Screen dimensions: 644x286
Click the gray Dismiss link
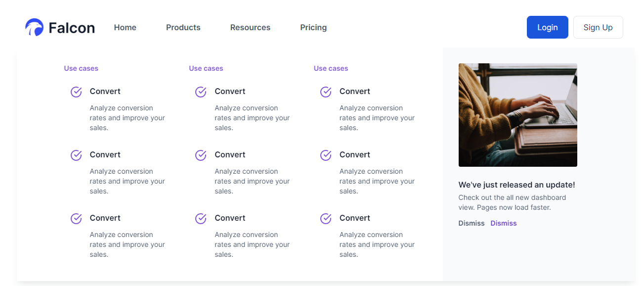(472, 223)
